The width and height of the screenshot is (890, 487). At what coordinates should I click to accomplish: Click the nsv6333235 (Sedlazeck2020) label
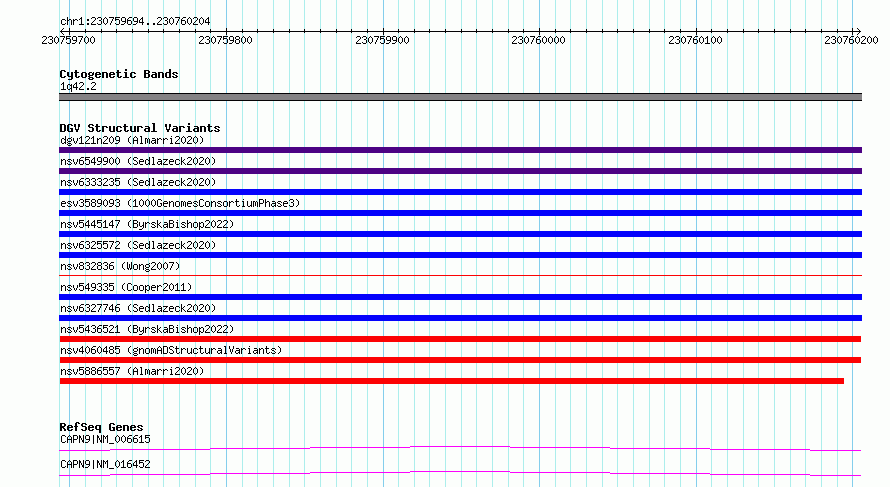click(x=138, y=182)
